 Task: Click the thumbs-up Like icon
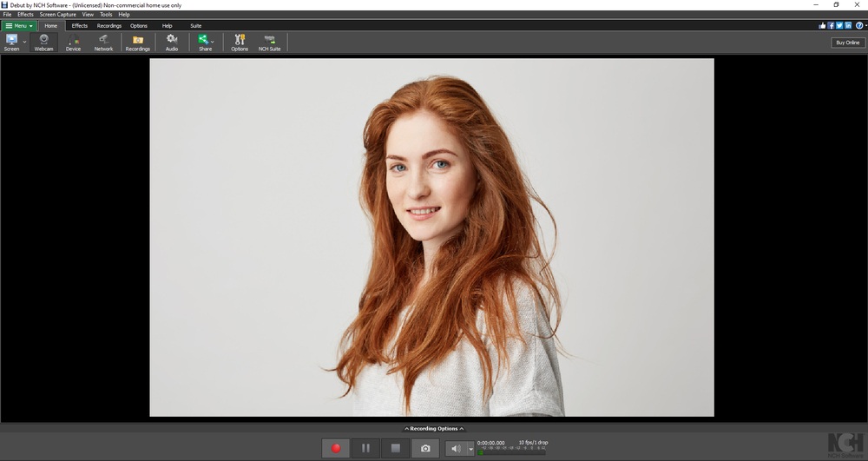pyautogui.click(x=822, y=25)
